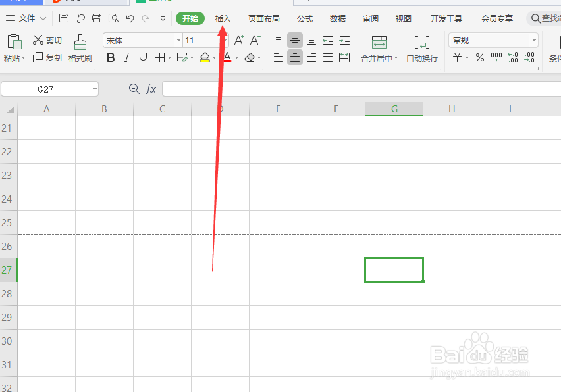Apply underline formatting
Image resolution: width=561 pixels, height=392 pixels.
point(144,57)
